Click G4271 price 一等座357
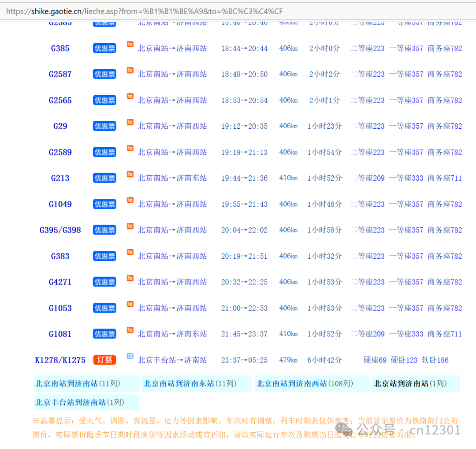Image resolution: width=476 pixels, height=449 pixels. pos(406,282)
